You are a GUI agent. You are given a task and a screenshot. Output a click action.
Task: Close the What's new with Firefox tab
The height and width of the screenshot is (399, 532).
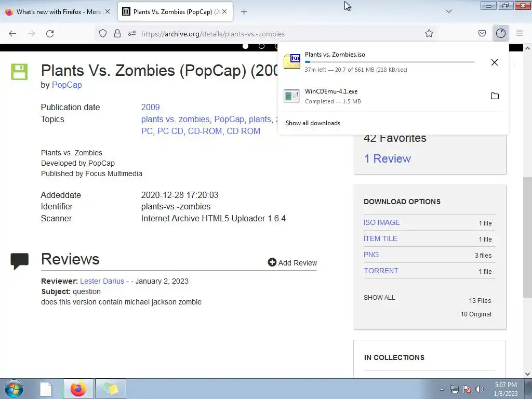[108, 11]
